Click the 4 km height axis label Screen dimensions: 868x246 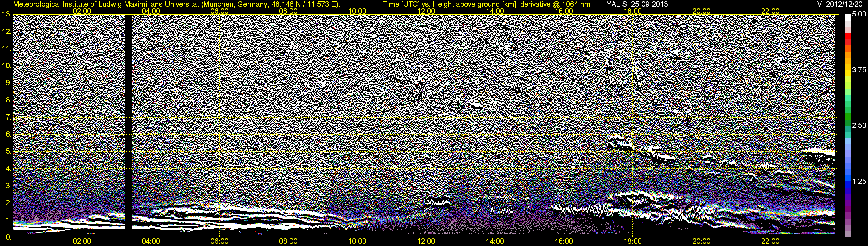(8, 168)
